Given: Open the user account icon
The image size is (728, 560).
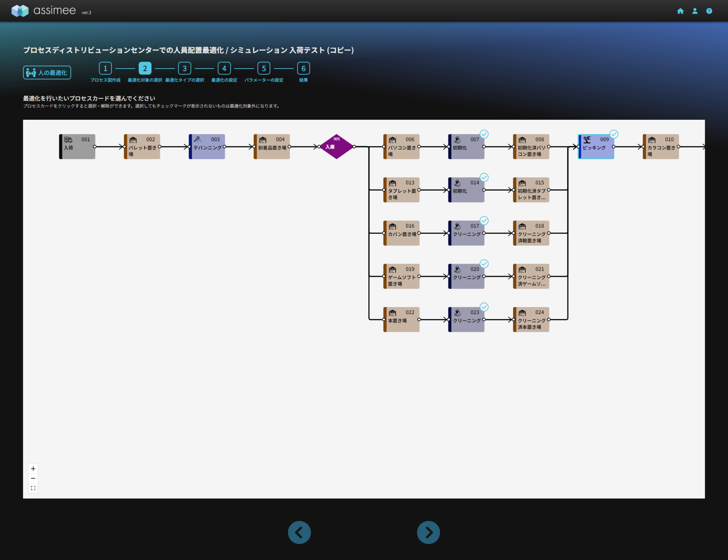Looking at the screenshot, I should [695, 11].
